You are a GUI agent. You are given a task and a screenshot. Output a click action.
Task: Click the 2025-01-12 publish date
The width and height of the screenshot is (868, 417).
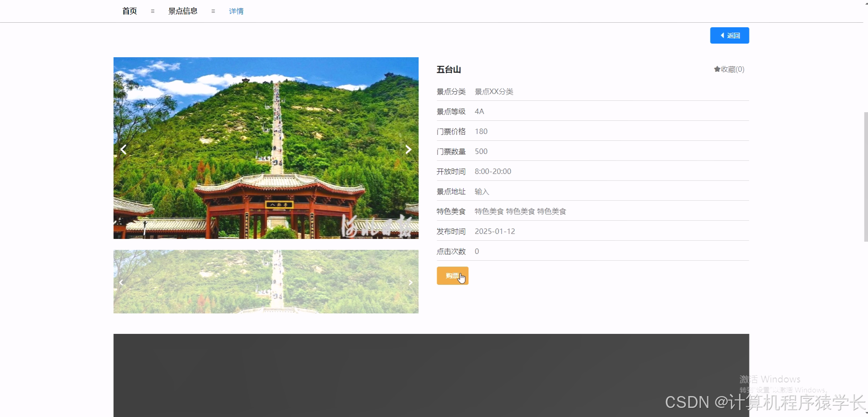(495, 231)
